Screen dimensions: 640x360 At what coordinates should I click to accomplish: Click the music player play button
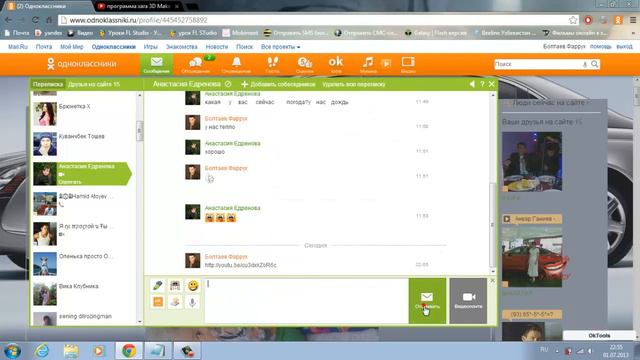(386, 63)
